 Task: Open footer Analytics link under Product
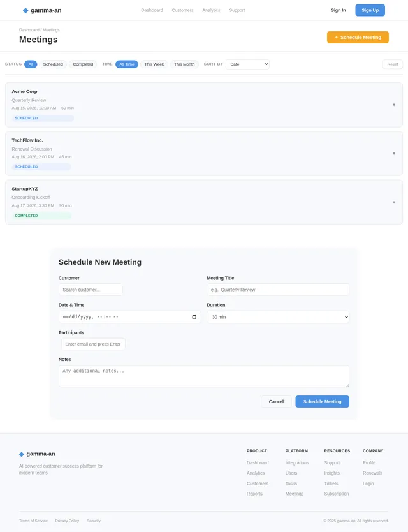click(256, 473)
